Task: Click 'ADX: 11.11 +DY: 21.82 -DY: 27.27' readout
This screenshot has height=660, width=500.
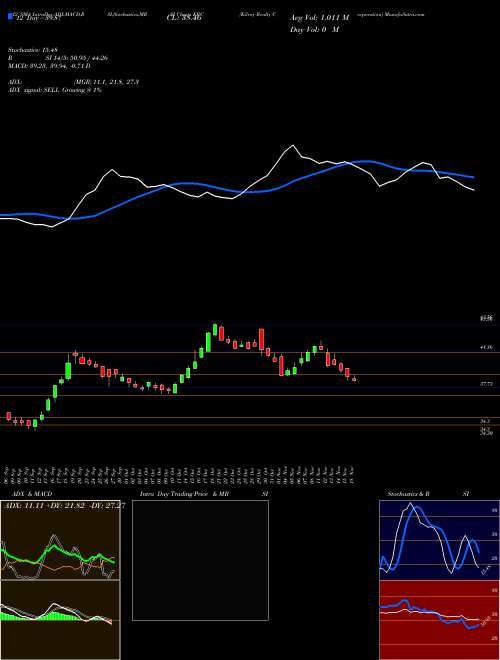Action: click(x=64, y=505)
